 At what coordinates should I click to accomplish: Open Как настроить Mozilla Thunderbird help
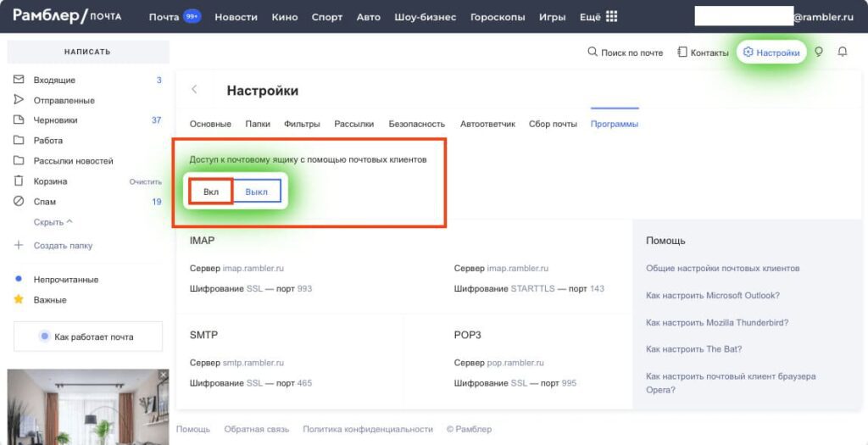717,322
